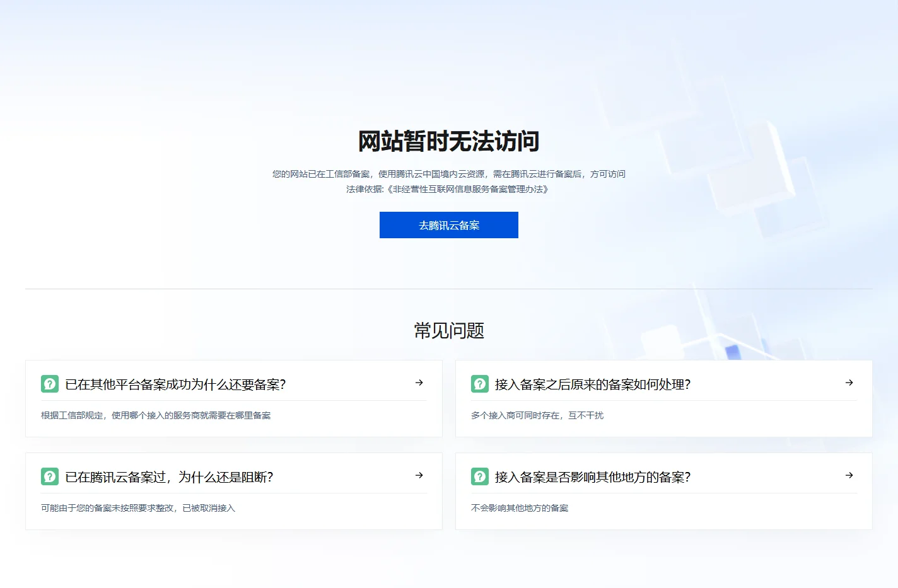Click the 法律依据 line about 非经营性互联网信息服务备案管理办法
This screenshot has width=898, height=588.
point(448,189)
